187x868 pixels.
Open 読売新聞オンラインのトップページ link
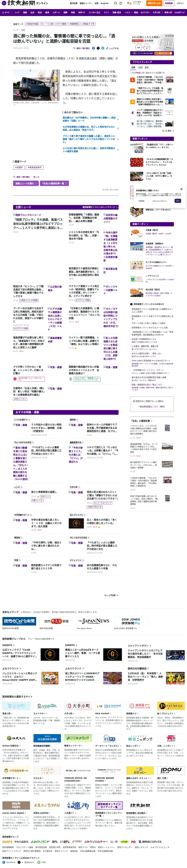100,207
